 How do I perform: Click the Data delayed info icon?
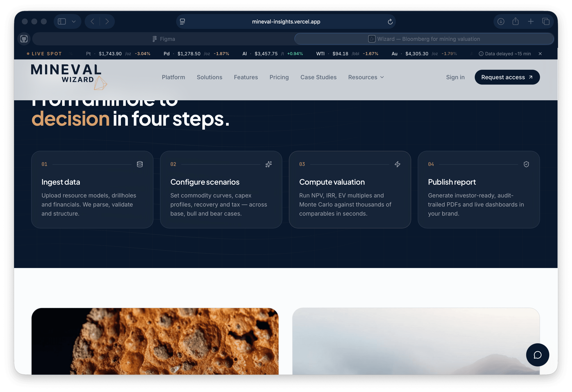481,54
